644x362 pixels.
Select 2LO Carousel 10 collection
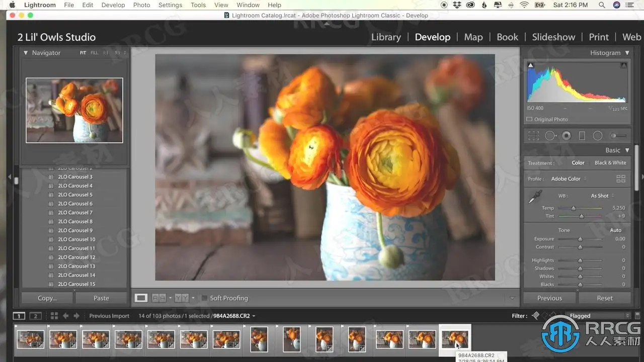[x=76, y=239]
